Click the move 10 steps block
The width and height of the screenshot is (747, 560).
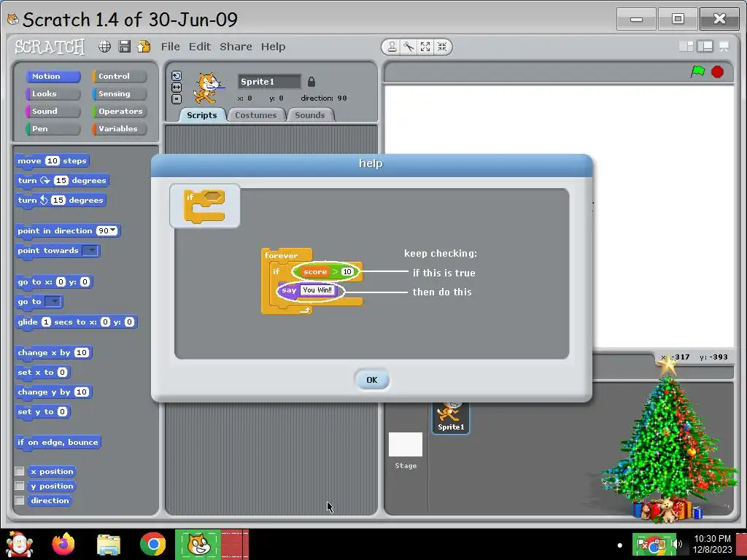(52, 161)
